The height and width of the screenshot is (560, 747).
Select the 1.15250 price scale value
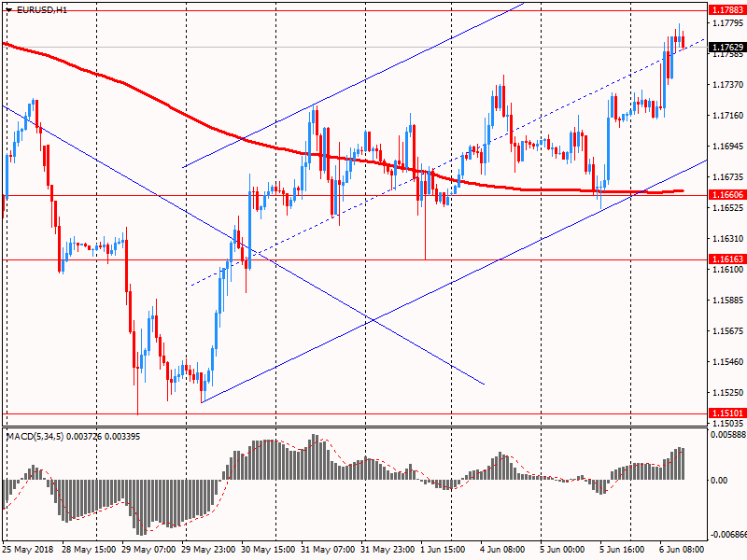click(727, 392)
